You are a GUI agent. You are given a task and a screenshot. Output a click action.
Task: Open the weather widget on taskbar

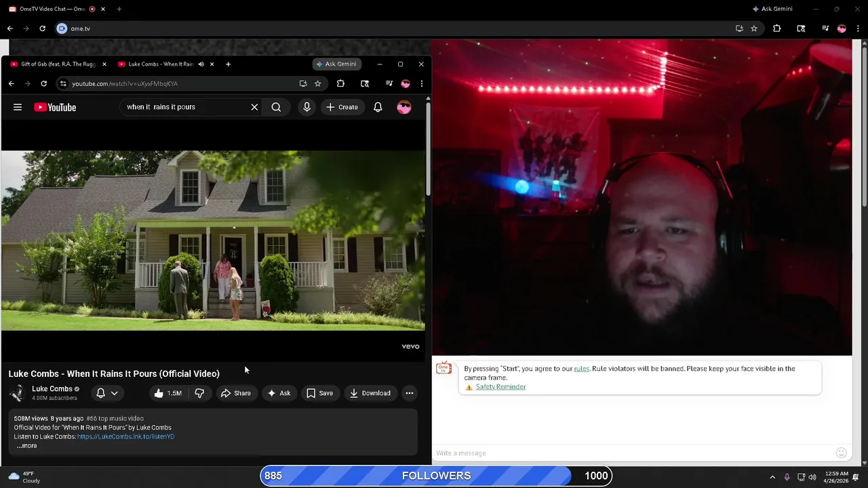pos(24,477)
